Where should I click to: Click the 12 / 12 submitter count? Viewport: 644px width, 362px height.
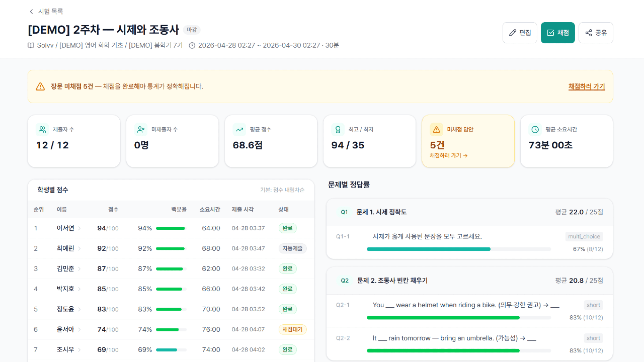pyautogui.click(x=52, y=145)
